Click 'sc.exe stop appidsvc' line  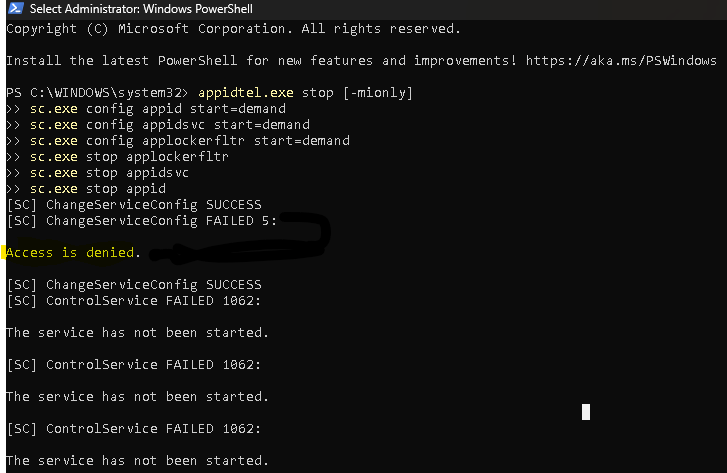[x=109, y=173]
